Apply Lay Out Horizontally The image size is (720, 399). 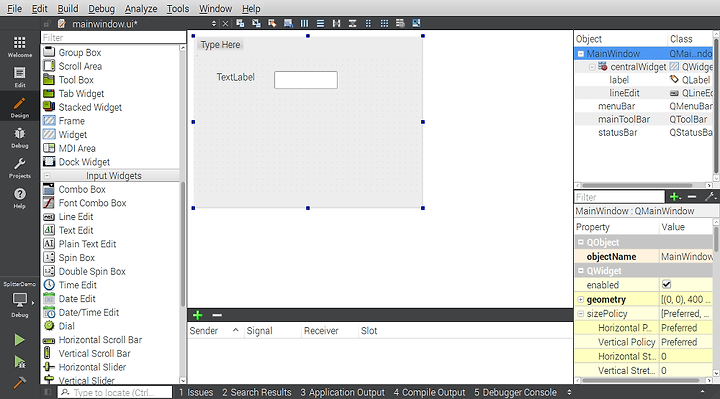pos(304,23)
